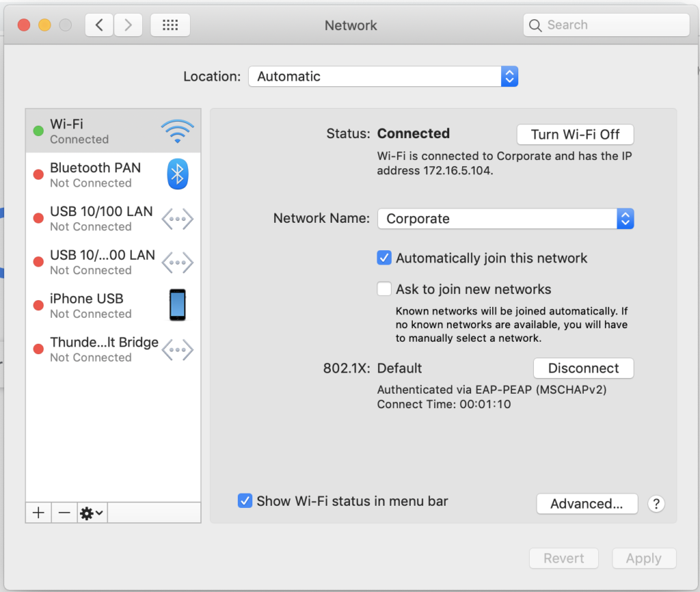This screenshot has height=592, width=700.
Task: Add a new network service with plus
Action: click(x=38, y=513)
